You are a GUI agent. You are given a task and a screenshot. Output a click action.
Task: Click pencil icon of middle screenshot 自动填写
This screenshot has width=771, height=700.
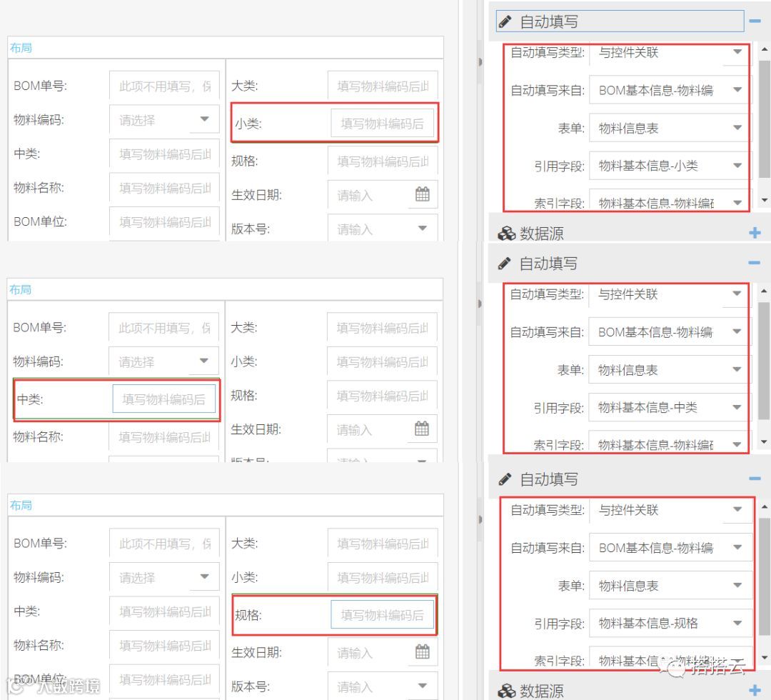(x=504, y=264)
